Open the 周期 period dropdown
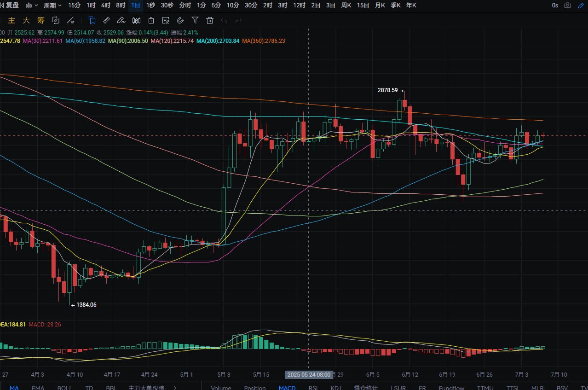 pos(52,6)
